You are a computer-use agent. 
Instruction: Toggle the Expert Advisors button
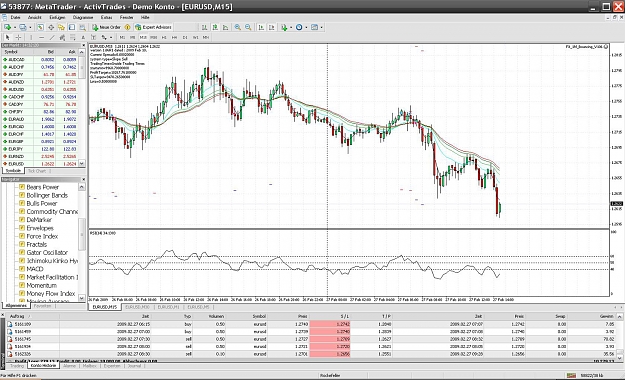(x=153, y=27)
